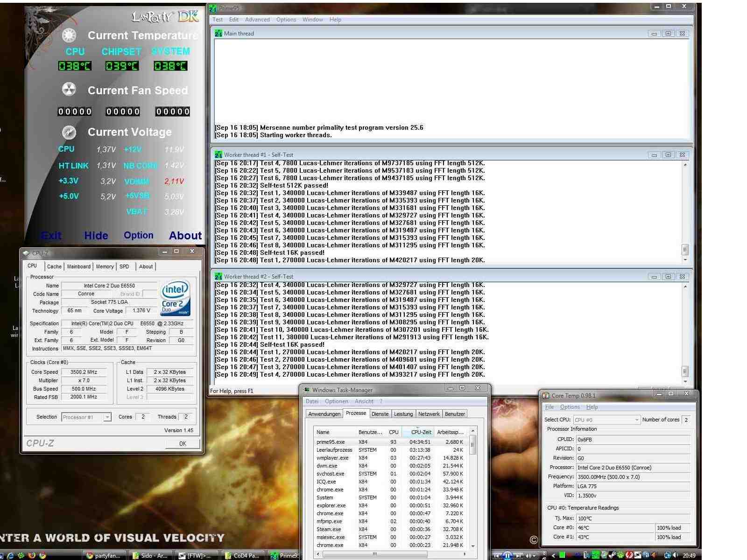Pause playback in the taskbar media player
The image size is (747, 560).
tap(508, 555)
